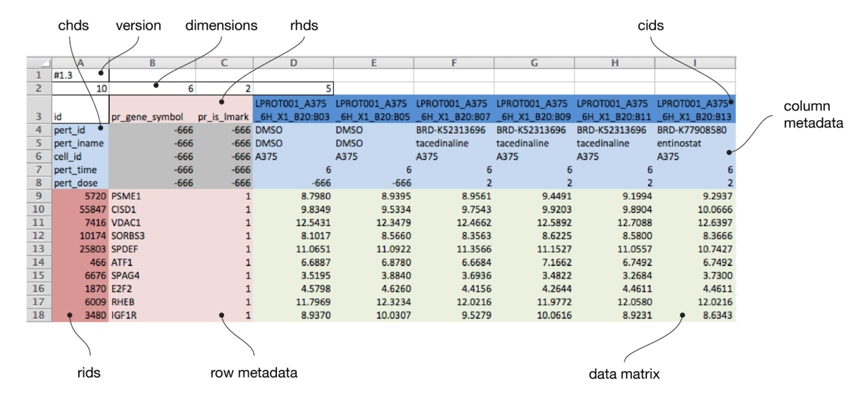Image resolution: width=868 pixels, height=400 pixels.
Task: Select column G header
Action: point(534,63)
